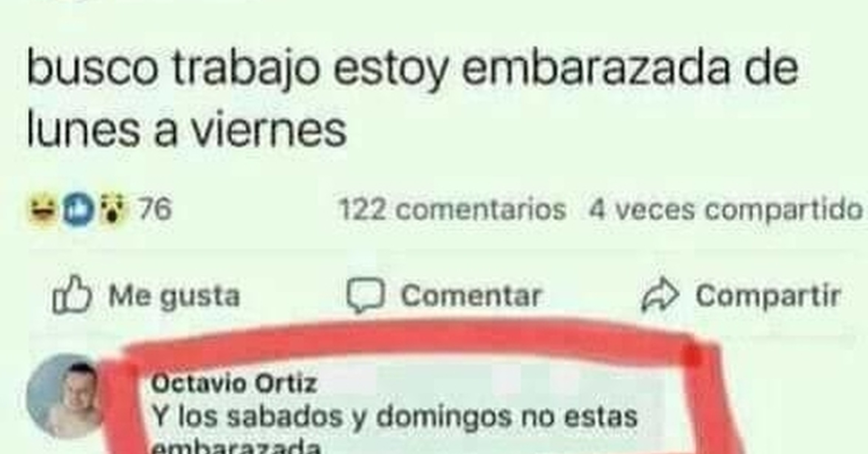The height and width of the screenshot is (454, 868).
Task: Open the Octavio Ortiz name link
Action: [234, 384]
